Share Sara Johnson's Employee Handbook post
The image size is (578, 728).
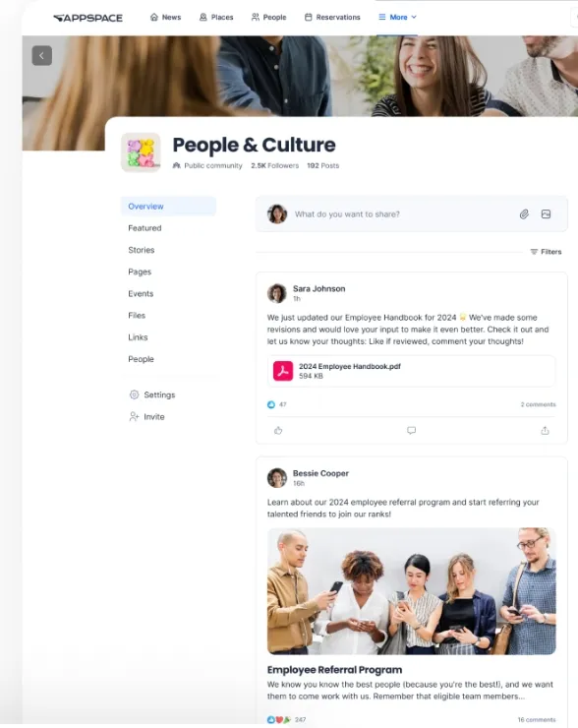[x=545, y=430]
